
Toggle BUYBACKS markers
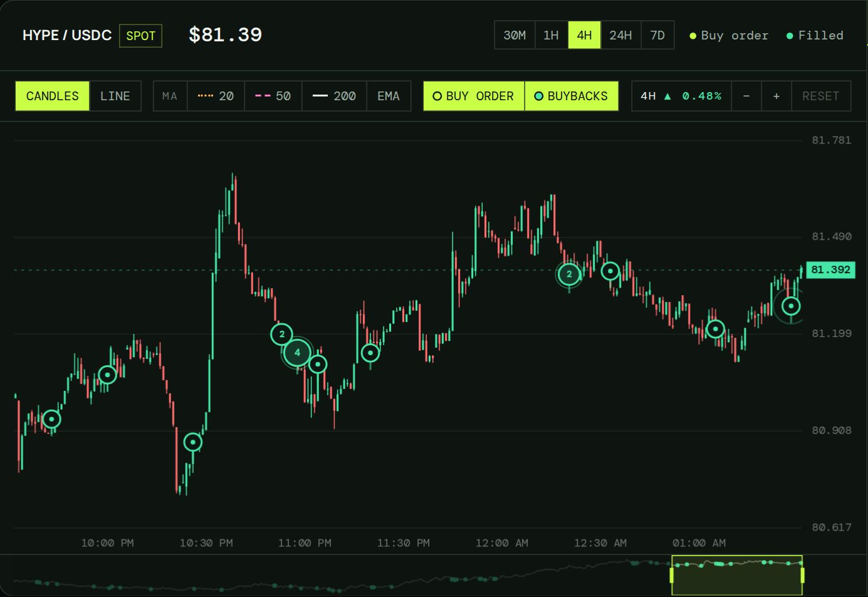(x=571, y=96)
